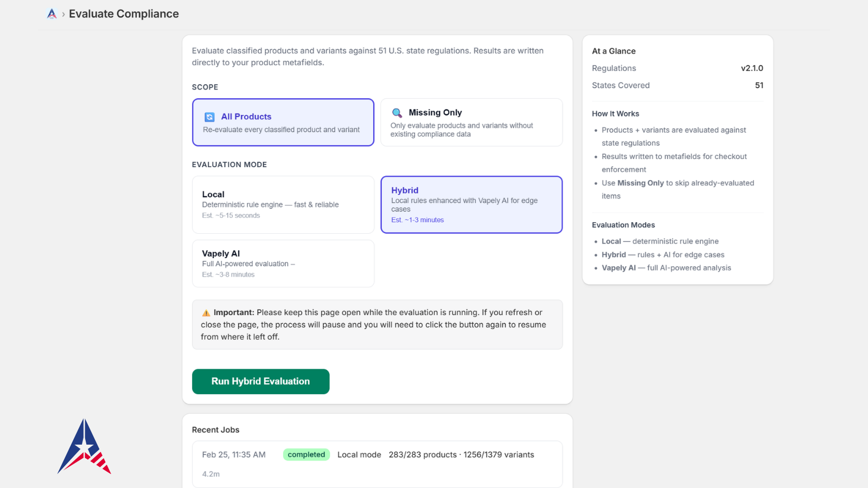Image resolution: width=868 pixels, height=488 pixels.
Task: Switch to Vapely AI evaluation mode
Action: (x=283, y=264)
